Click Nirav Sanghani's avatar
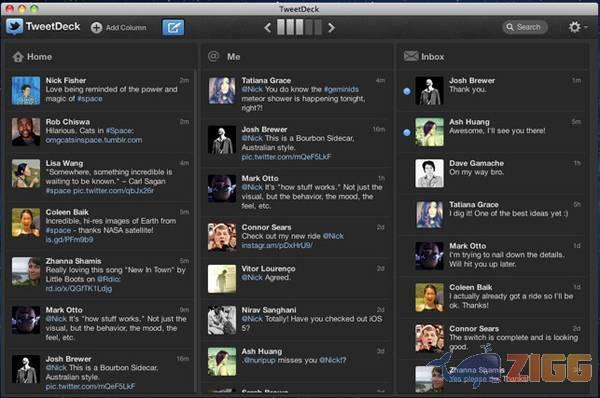The image size is (600, 398). (x=222, y=320)
